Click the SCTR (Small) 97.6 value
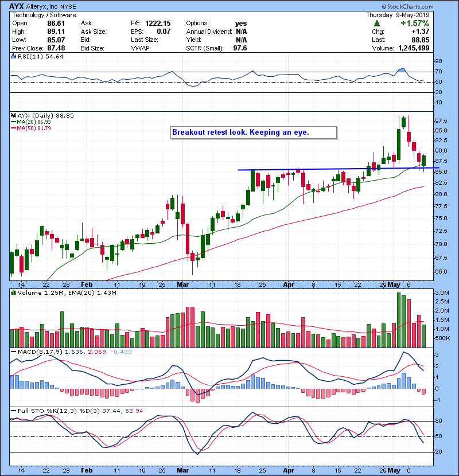Screen dimensions: 459x476 [240, 48]
